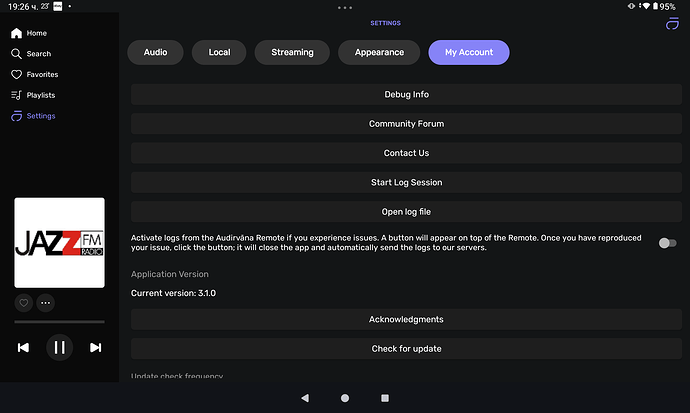Tap the Android home navigation button
This screenshot has width=690, height=413.
[345, 398]
